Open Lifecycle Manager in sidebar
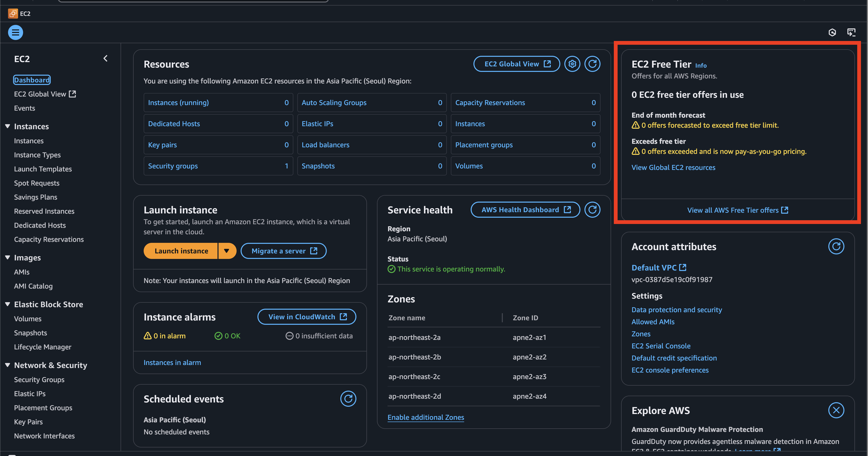 pos(43,347)
